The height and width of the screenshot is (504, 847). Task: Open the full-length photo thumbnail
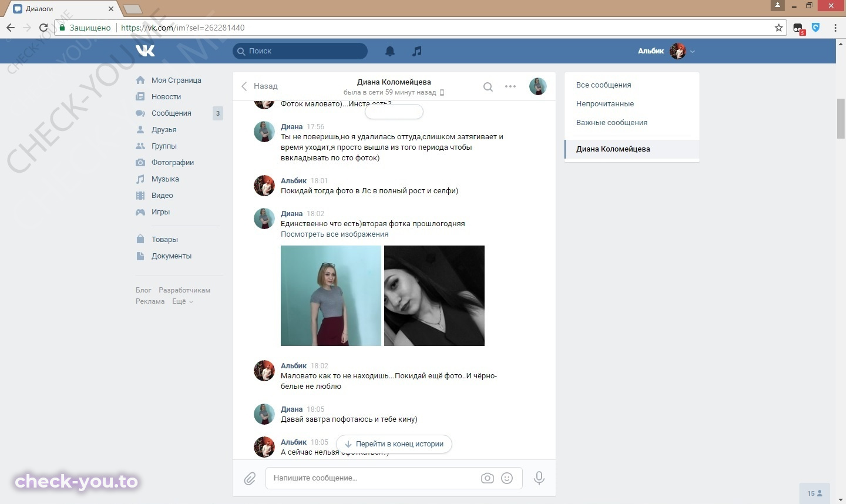[331, 295]
